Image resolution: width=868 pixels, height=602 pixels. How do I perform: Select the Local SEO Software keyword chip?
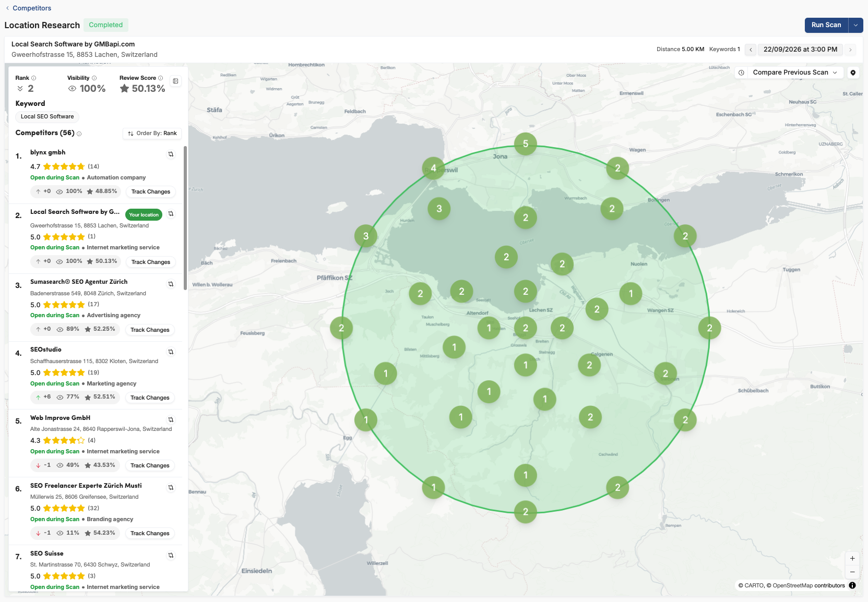pos(47,117)
